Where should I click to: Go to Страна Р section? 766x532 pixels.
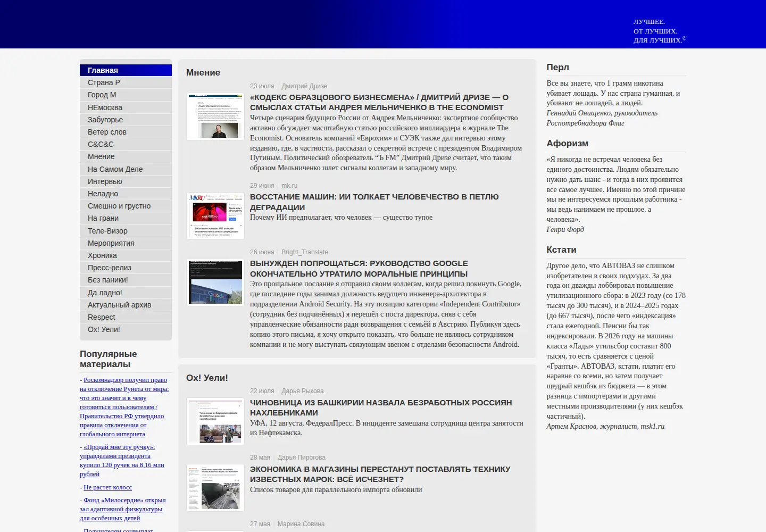coord(126,82)
